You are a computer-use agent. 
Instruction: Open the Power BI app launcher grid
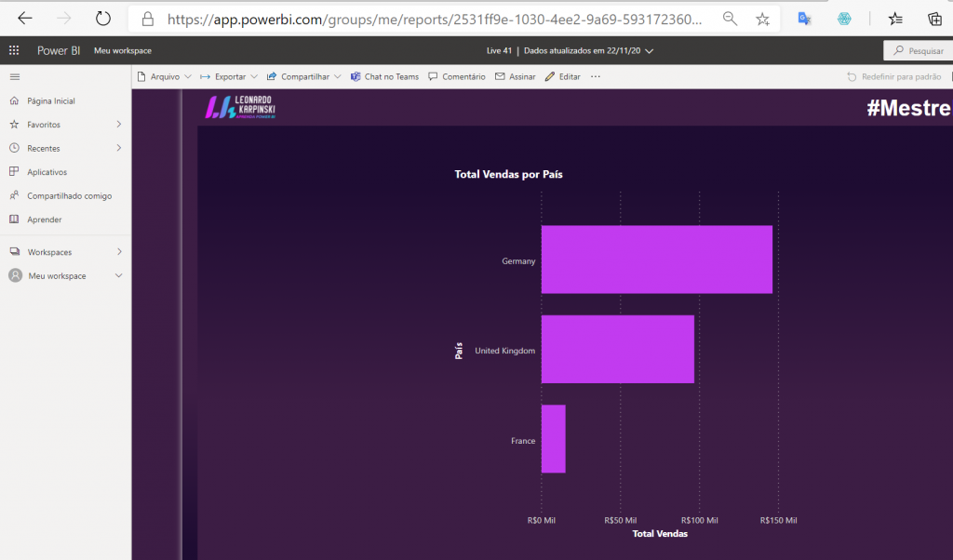click(x=13, y=50)
